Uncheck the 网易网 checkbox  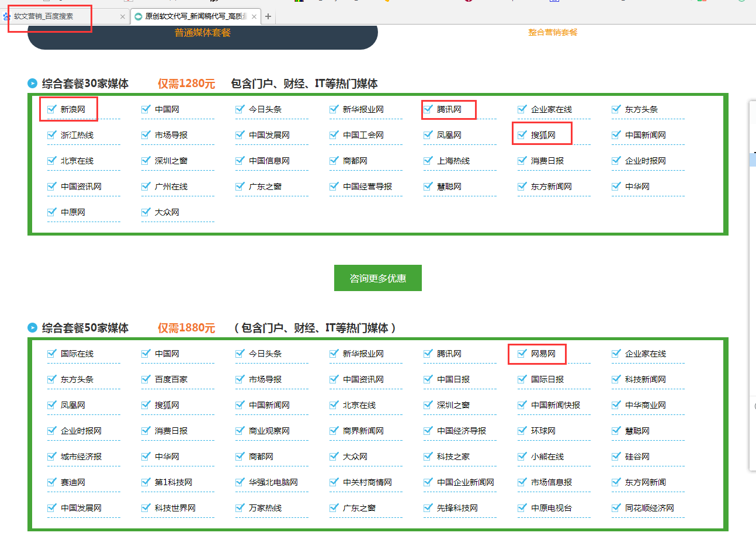[522, 353]
